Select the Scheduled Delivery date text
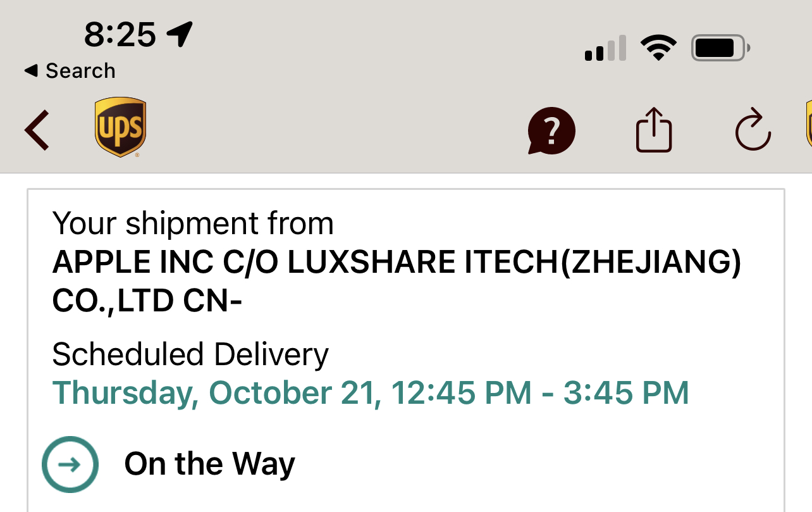 tap(371, 392)
